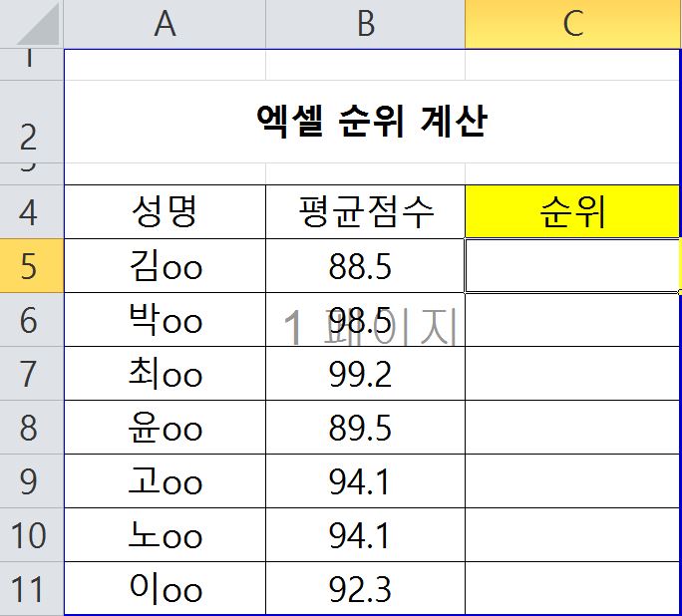Click the score cell 88.5

click(x=365, y=265)
